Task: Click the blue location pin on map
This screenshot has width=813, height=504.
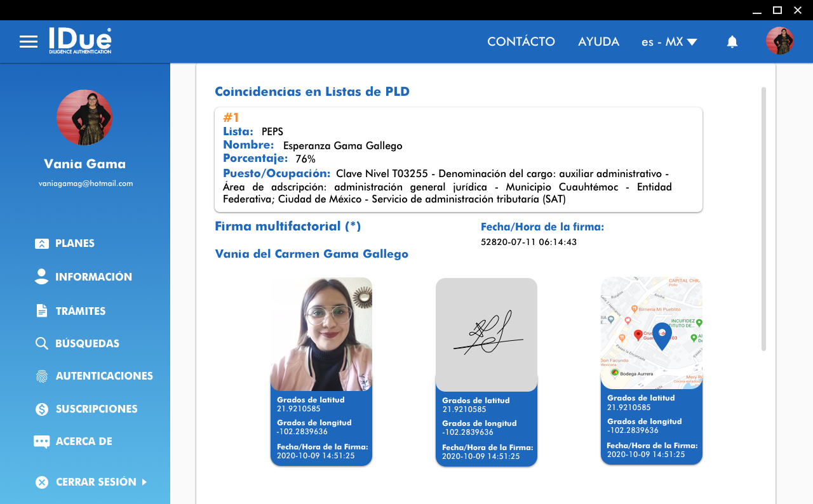Action: click(662, 335)
